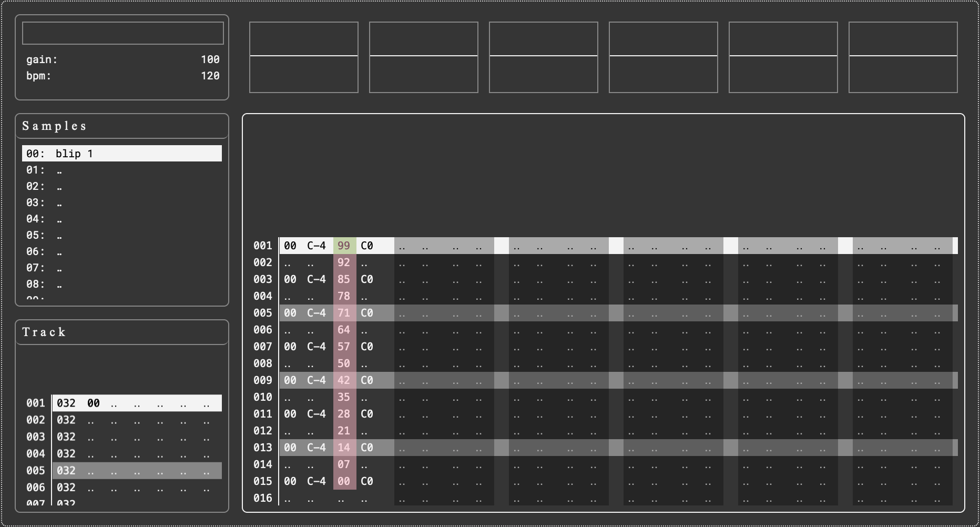Select the sample 00 cell in row 011

coord(290,414)
